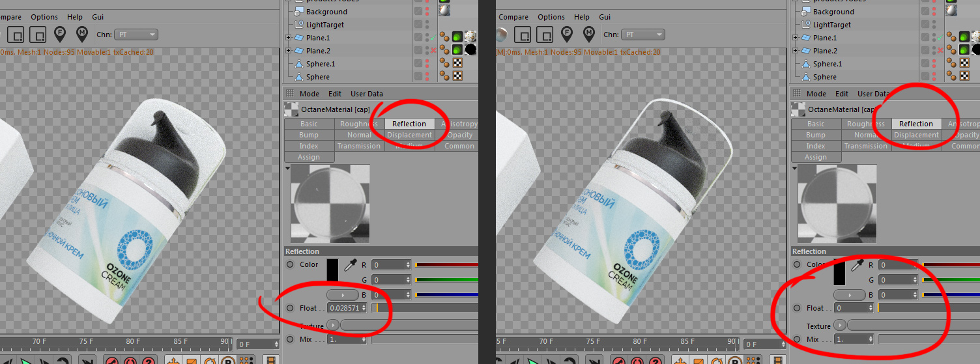
Task: Toggle Mix animation circle in right window
Action: tap(797, 339)
